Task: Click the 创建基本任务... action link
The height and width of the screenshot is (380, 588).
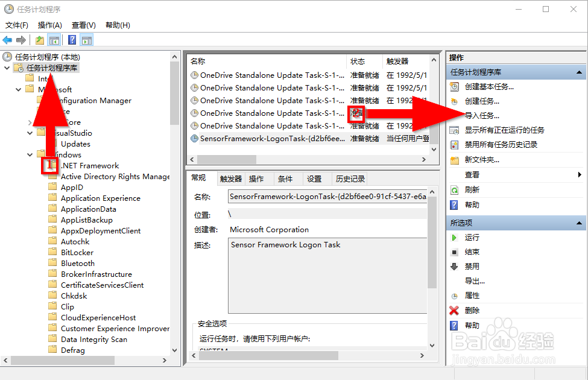Action: point(489,87)
